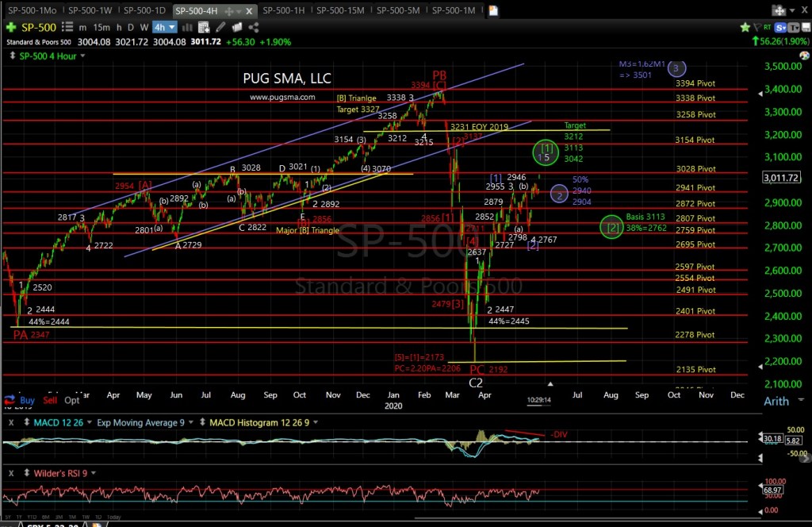Select the 'D' daily interval
Screen dimensions: 812x527
131,28
